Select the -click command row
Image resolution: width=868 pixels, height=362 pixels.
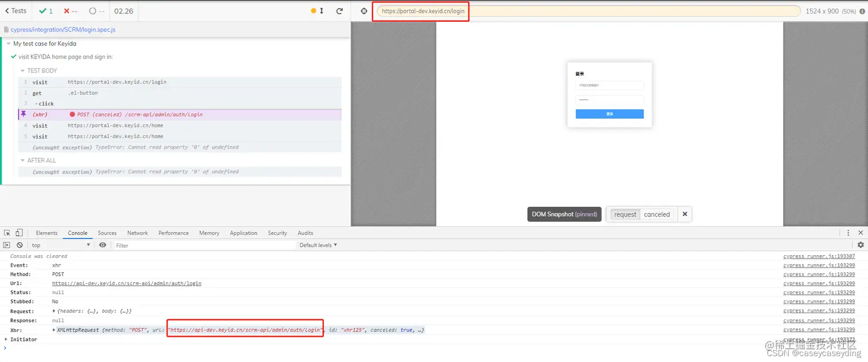click(x=180, y=104)
